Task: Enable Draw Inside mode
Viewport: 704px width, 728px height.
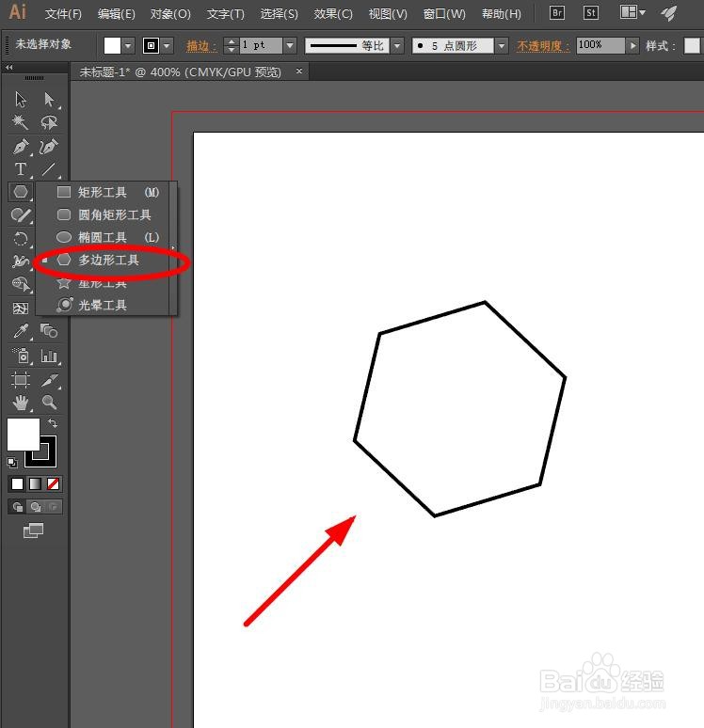Action: tap(54, 507)
